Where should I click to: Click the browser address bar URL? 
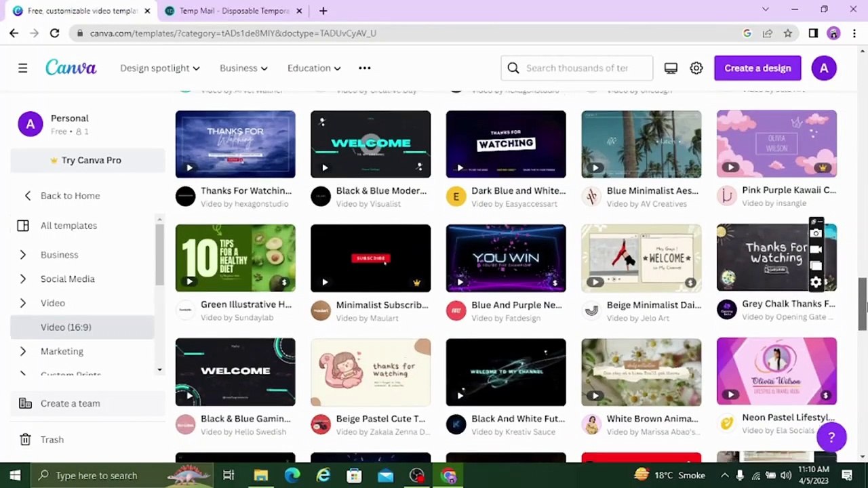click(233, 33)
